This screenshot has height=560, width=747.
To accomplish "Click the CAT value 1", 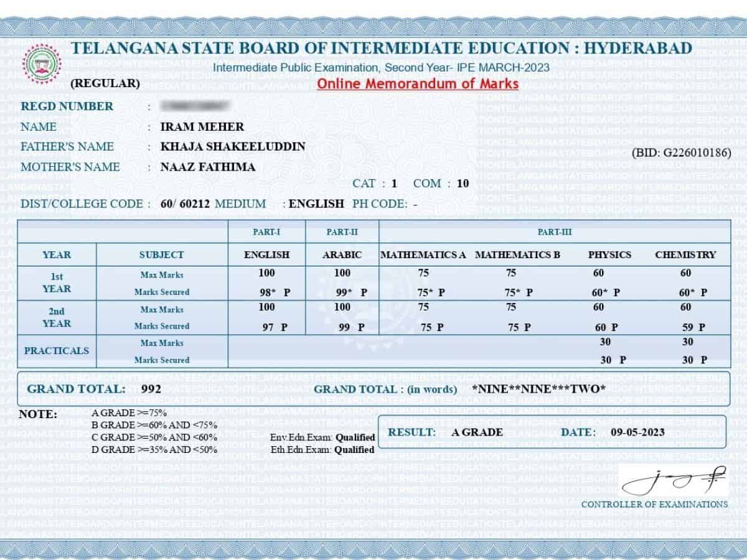I will pyautogui.click(x=395, y=184).
